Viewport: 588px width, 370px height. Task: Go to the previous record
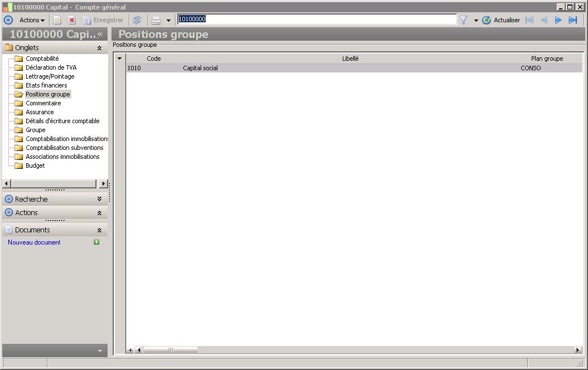point(544,20)
